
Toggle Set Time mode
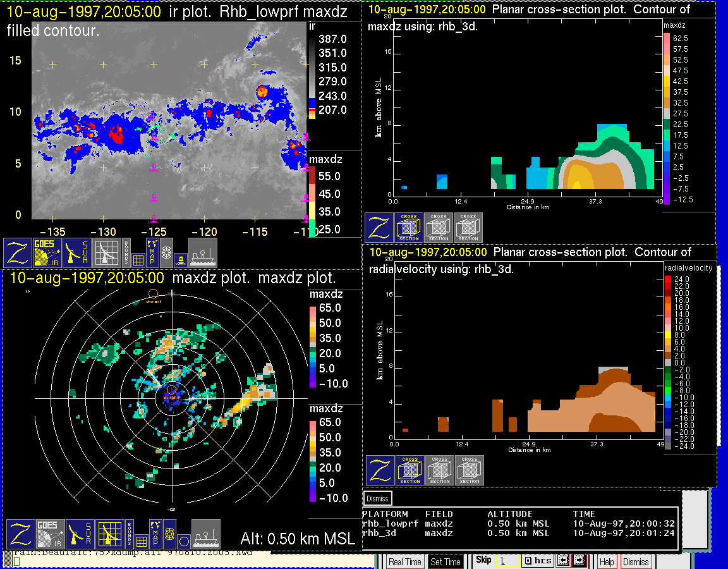coord(445,561)
